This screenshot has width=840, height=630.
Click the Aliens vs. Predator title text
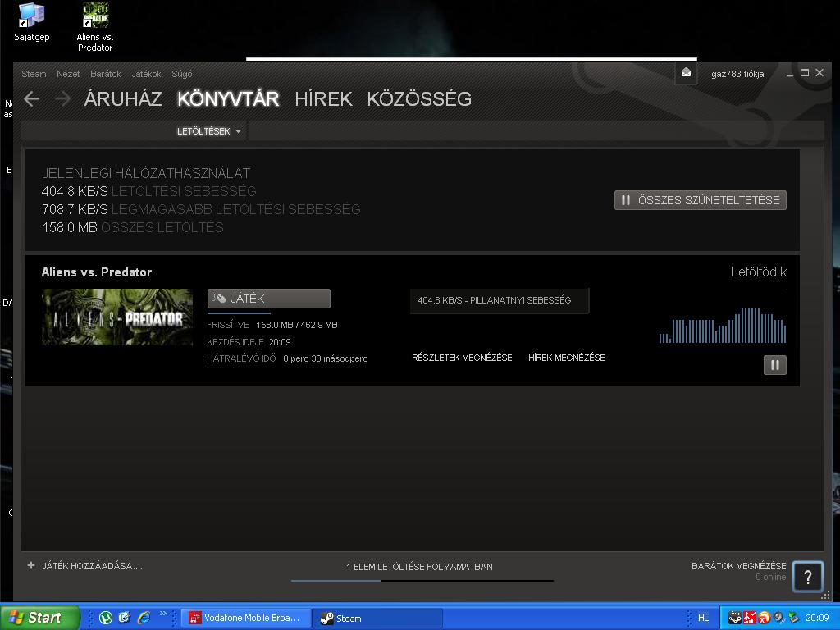tap(97, 272)
